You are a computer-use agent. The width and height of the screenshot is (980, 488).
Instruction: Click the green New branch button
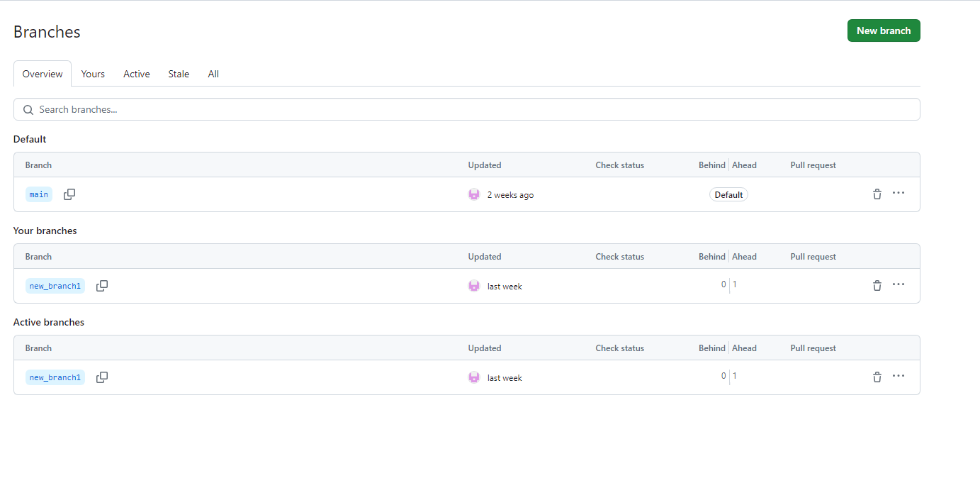tap(883, 30)
